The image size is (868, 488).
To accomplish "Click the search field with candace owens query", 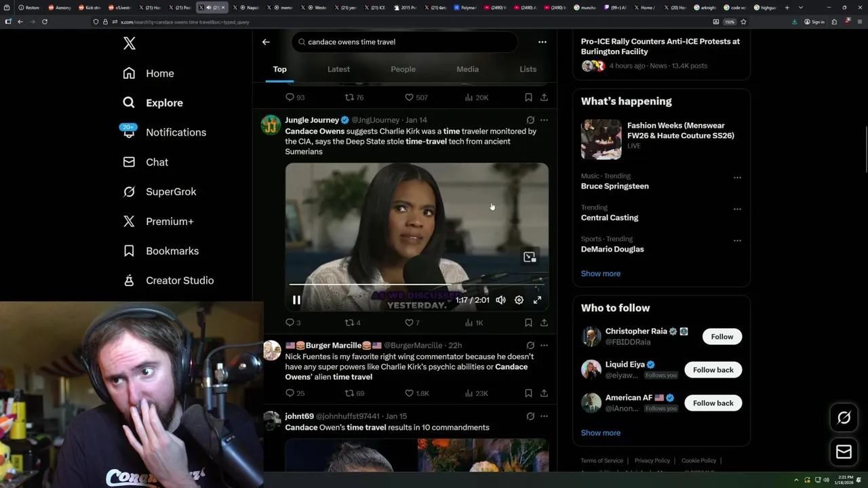I will click(405, 42).
